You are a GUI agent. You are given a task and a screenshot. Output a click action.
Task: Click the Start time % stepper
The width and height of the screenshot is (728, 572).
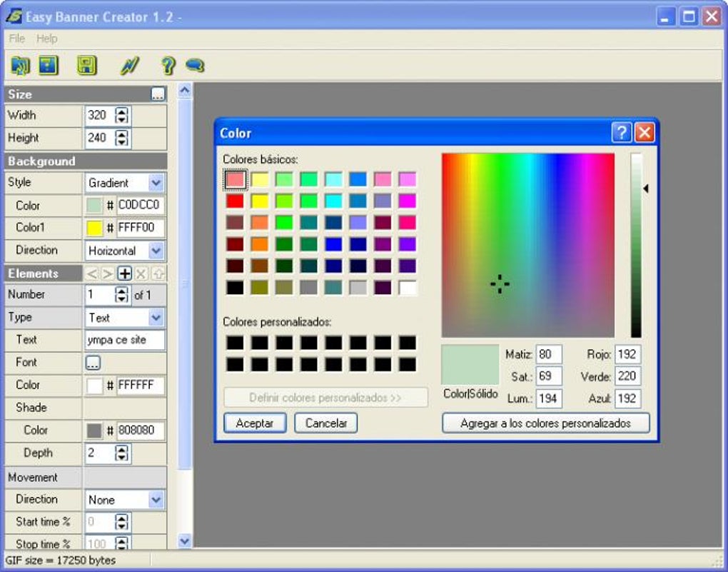(x=121, y=522)
